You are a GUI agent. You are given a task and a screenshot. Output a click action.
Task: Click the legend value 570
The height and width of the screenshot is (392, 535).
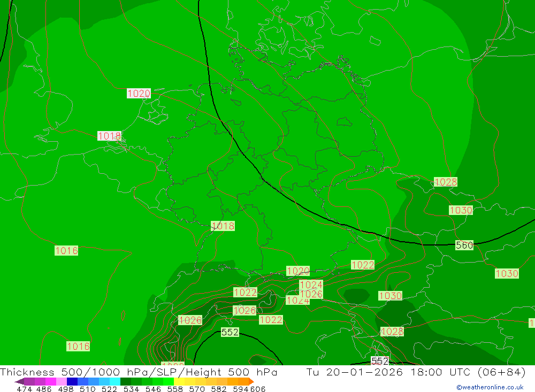point(196,389)
